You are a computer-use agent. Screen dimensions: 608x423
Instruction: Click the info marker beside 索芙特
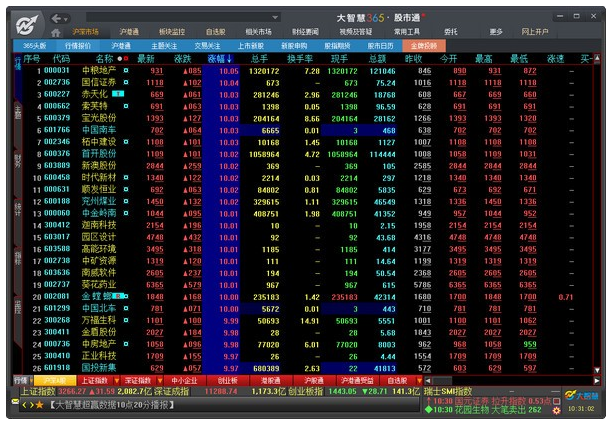(126, 106)
